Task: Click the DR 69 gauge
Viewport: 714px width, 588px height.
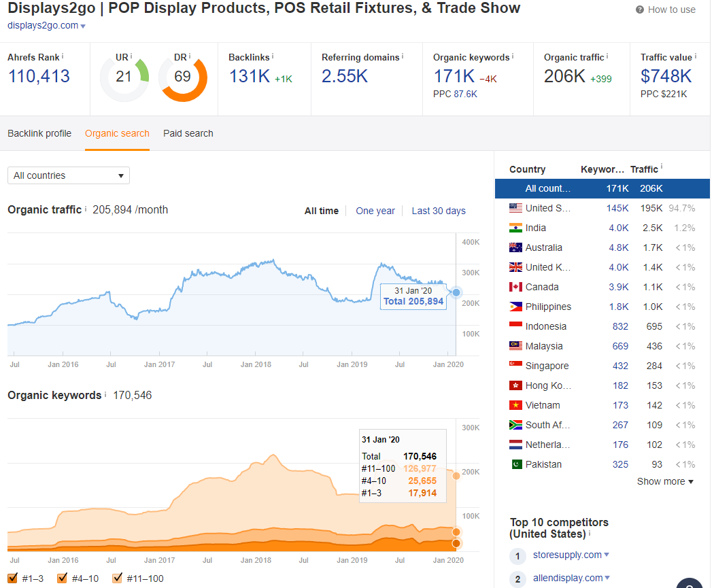Action: pyautogui.click(x=183, y=77)
